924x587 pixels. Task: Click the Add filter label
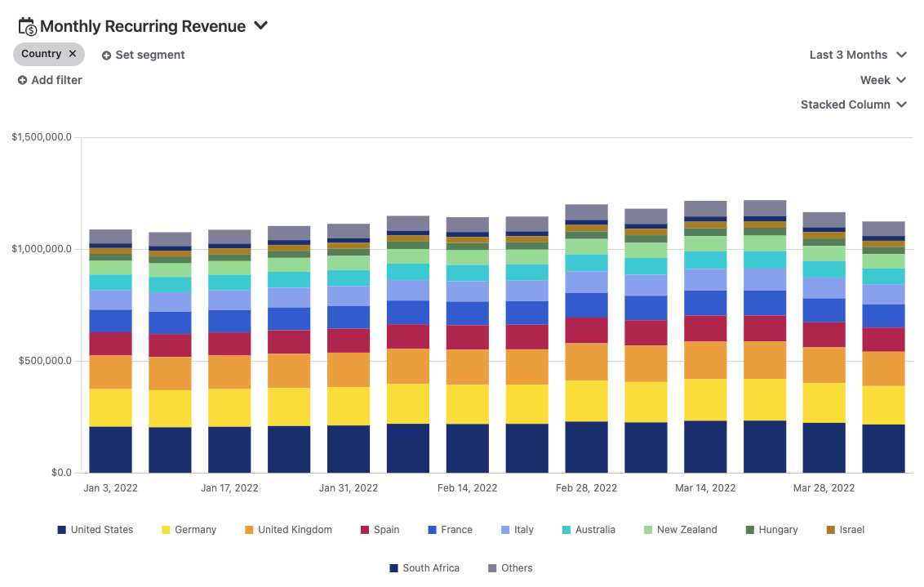(x=56, y=80)
